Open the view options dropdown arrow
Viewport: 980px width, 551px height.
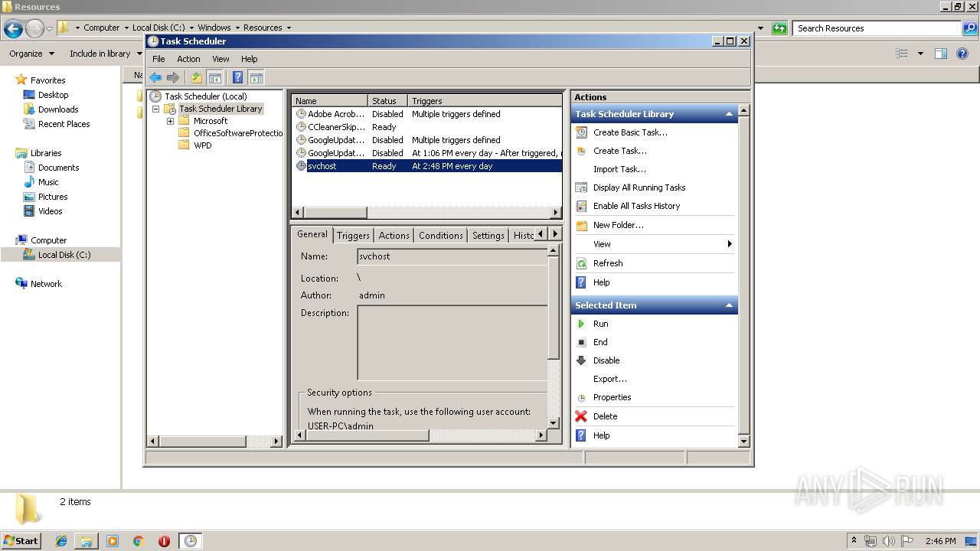920,54
